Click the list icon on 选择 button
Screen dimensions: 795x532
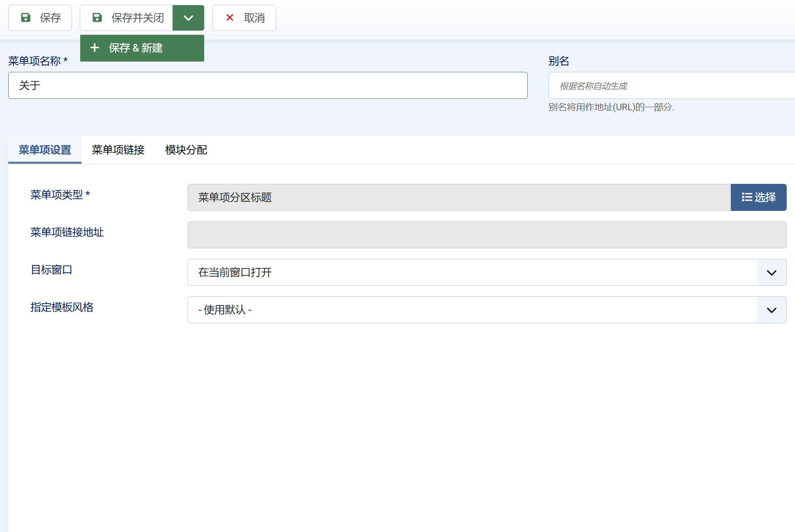tap(747, 197)
